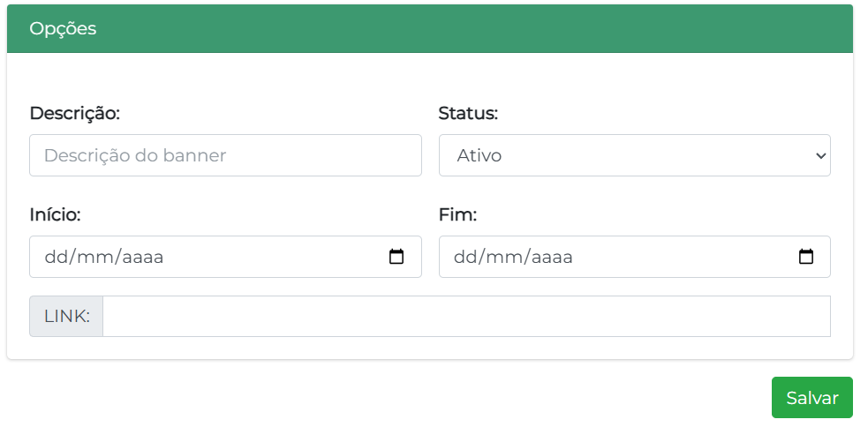
Task: Select the month segment in Fim date
Action: 505,258
